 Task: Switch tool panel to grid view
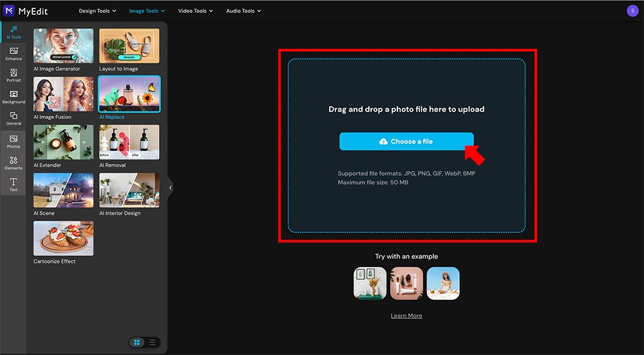[137, 343]
